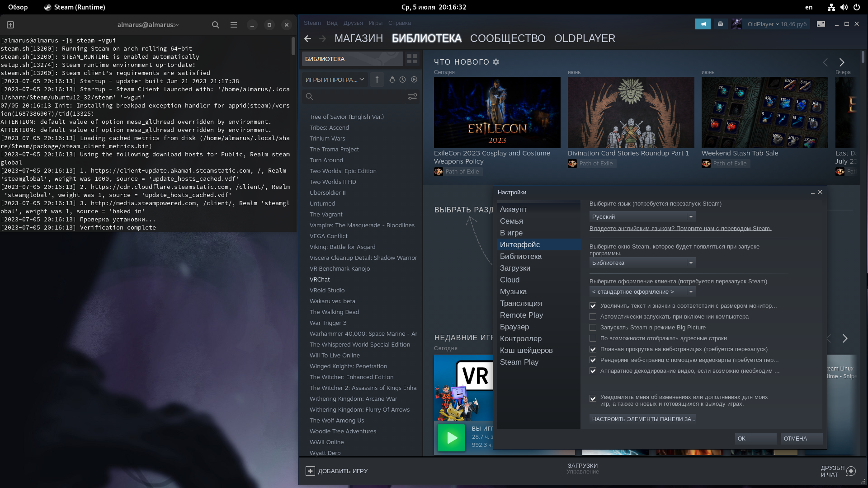Open the system power menu icon
This screenshot has width=868, height=488.
857,7
